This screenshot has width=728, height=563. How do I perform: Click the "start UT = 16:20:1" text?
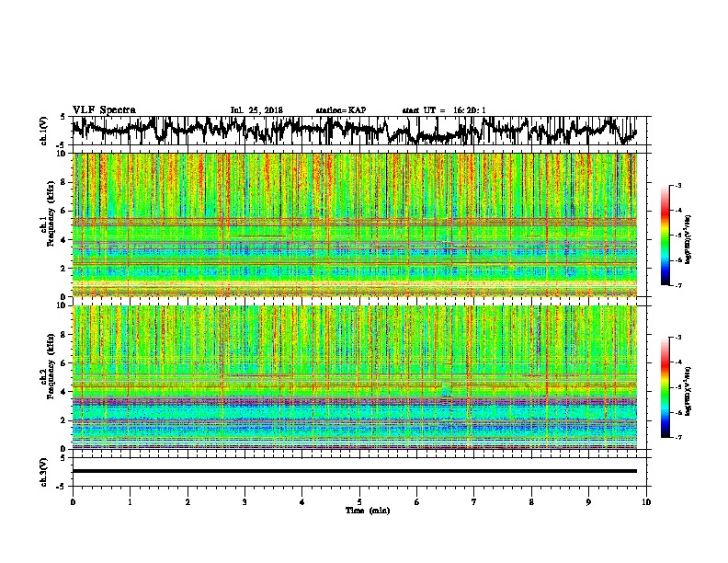point(444,110)
